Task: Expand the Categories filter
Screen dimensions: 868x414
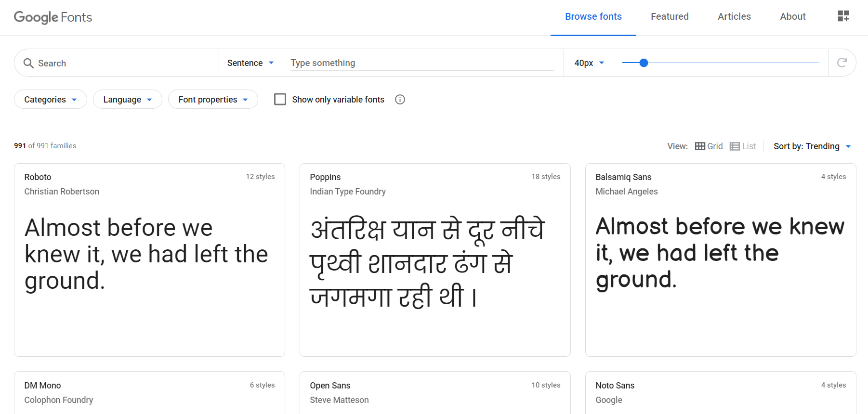Action: [51, 100]
